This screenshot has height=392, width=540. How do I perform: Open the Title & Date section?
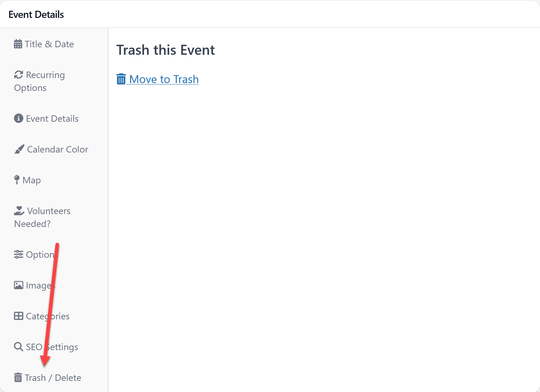(x=49, y=44)
